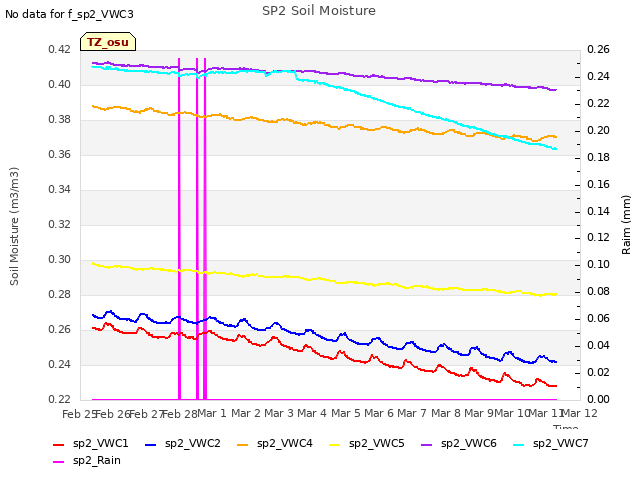The width and height of the screenshot is (640, 480).
Task: Click the purple sp2_VWC6 legend swatch
Action: tap(427, 444)
